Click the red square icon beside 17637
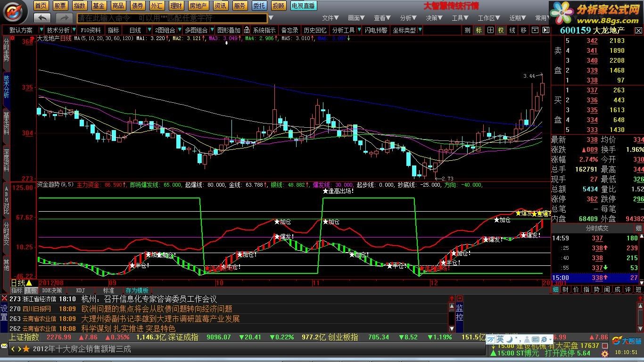The image size is (644, 362). pyautogui.click(x=605, y=346)
